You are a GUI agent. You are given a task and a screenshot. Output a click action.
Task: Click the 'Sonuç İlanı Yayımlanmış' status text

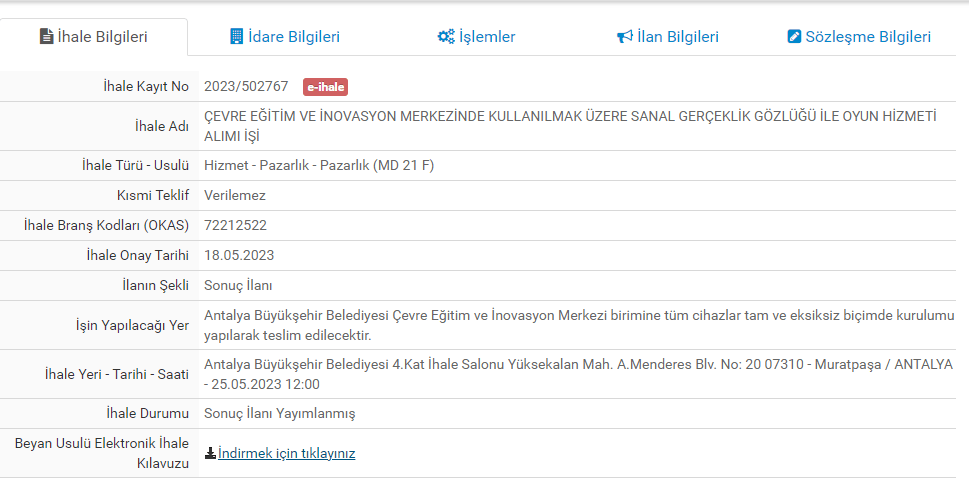279,413
